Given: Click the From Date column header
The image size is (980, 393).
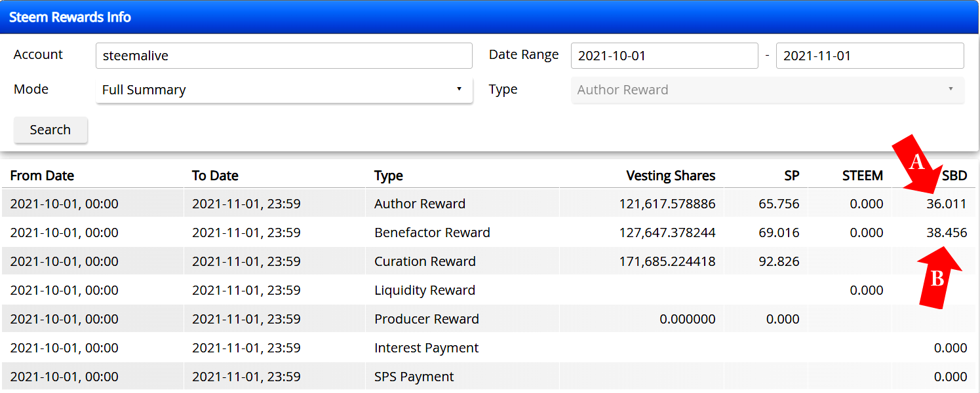Looking at the screenshot, I should (x=42, y=176).
